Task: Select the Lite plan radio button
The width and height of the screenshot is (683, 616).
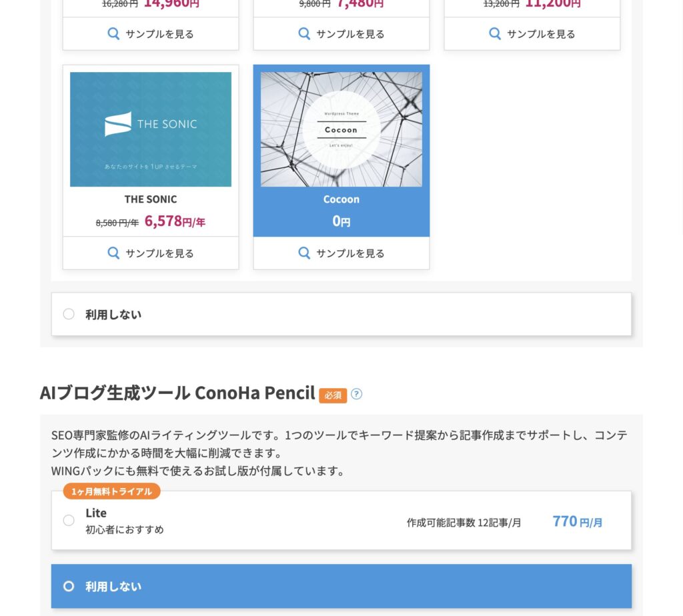Action: 69,521
